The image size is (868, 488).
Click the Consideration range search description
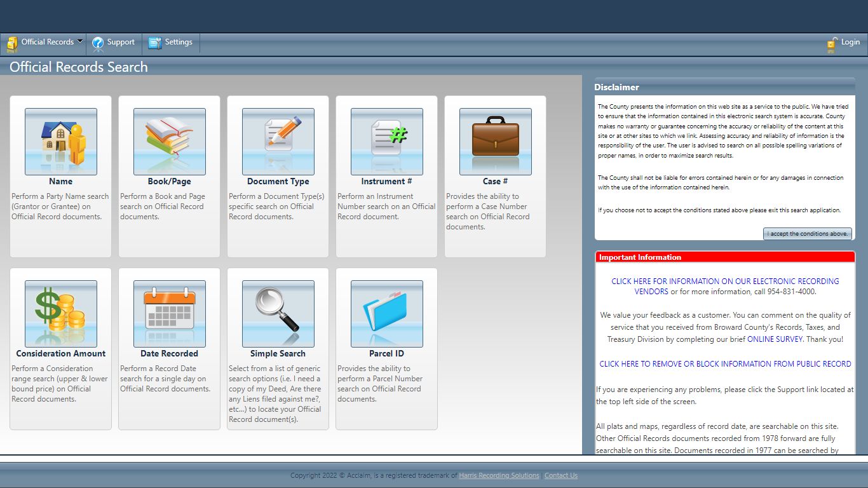click(x=60, y=384)
